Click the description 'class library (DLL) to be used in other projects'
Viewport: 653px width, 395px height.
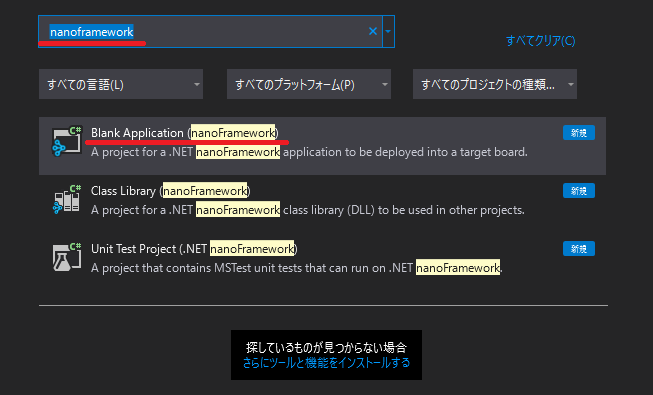(403, 210)
